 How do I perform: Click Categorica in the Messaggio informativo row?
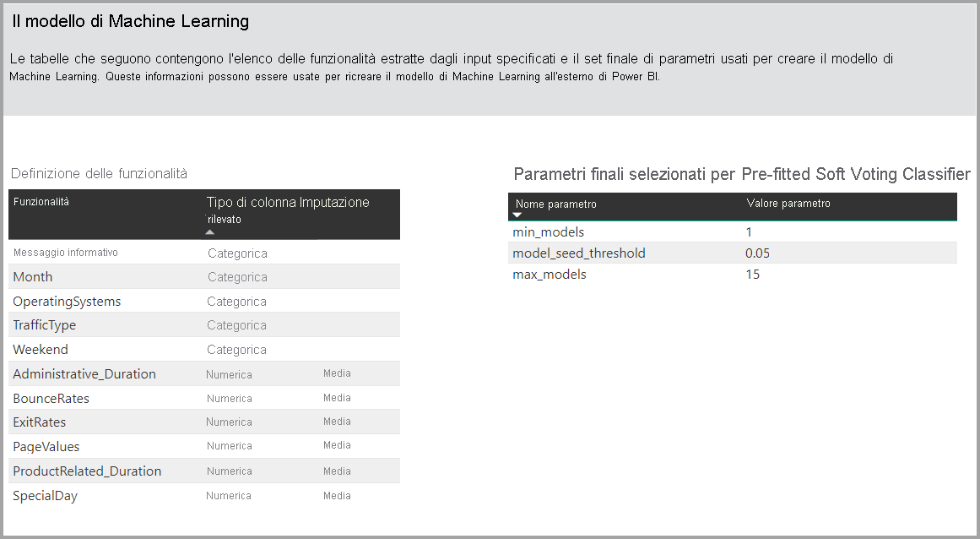(x=237, y=253)
